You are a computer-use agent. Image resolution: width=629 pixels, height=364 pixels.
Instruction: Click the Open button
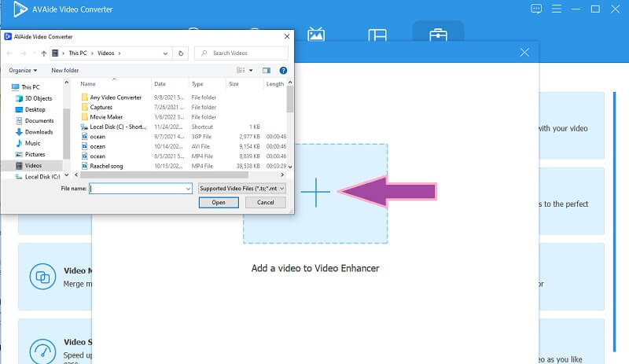(219, 202)
